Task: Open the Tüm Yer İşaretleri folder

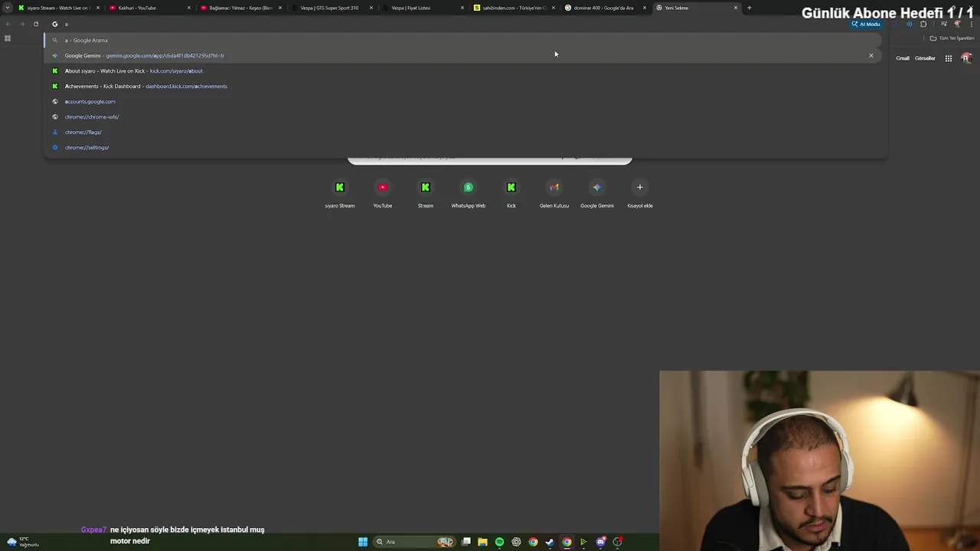Action: pos(952,38)
